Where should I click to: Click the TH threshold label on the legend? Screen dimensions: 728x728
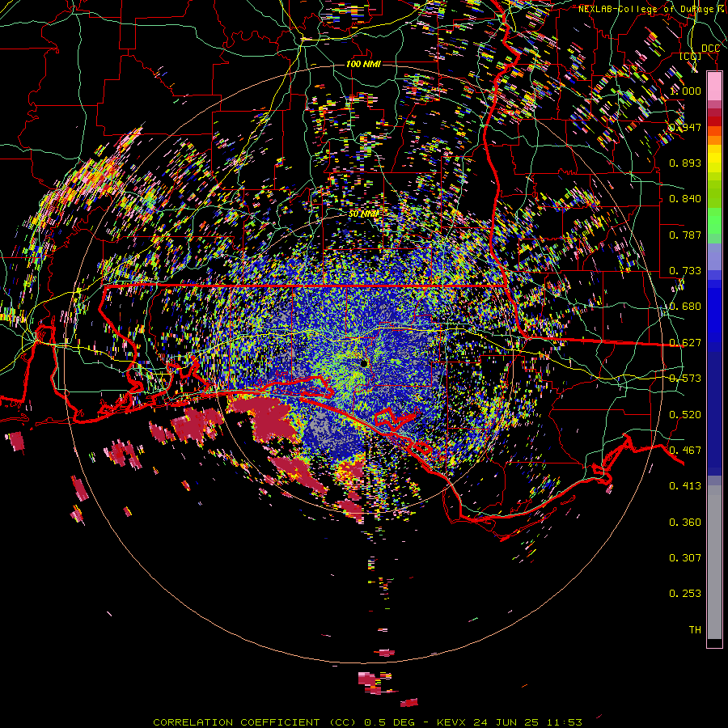click(695, 630)
